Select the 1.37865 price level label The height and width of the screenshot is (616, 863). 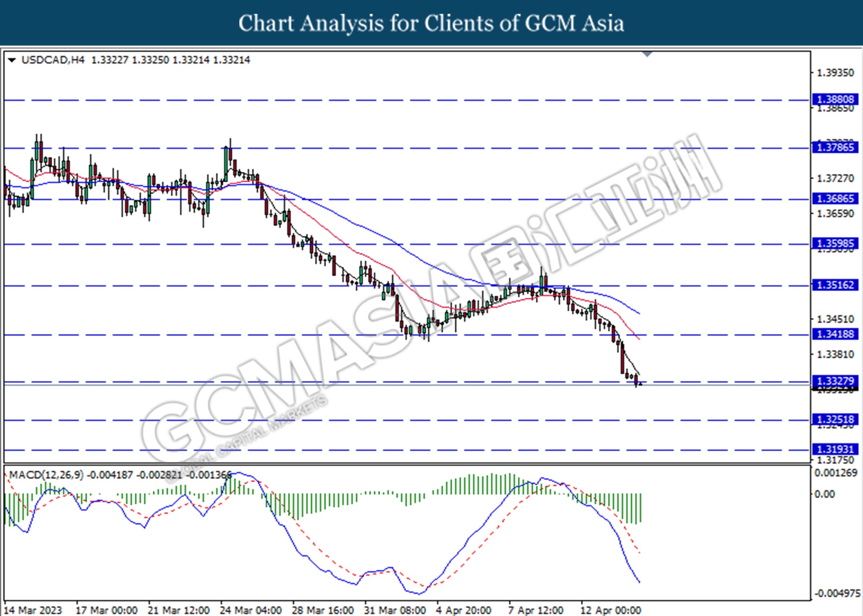click(x=835, y=148)
